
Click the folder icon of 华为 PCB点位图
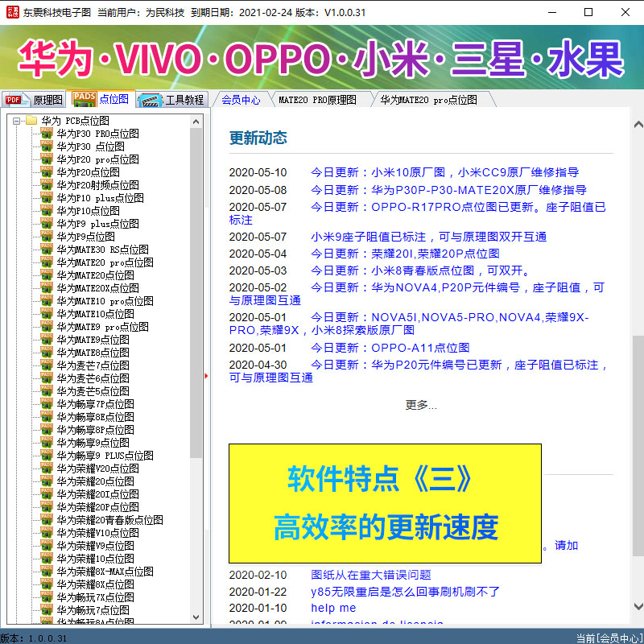click(x=31, y=120)
